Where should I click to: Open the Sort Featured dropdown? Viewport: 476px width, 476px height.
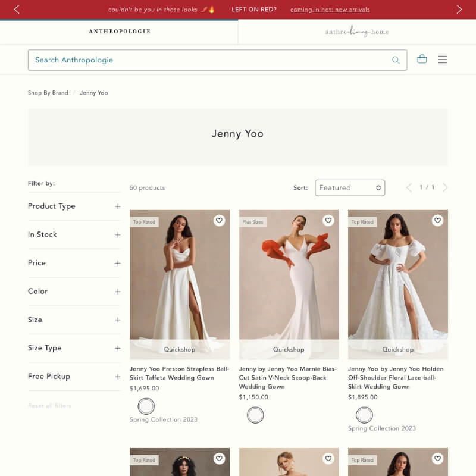(350, 188)
